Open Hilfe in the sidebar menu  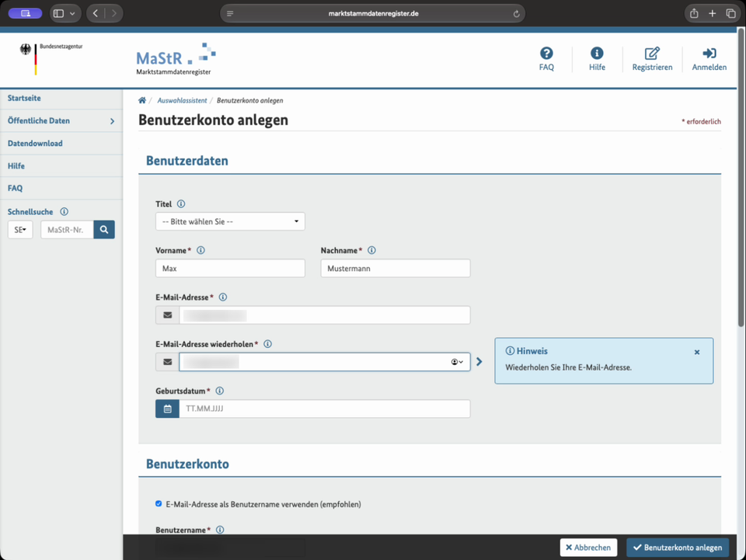click(16, 166)
